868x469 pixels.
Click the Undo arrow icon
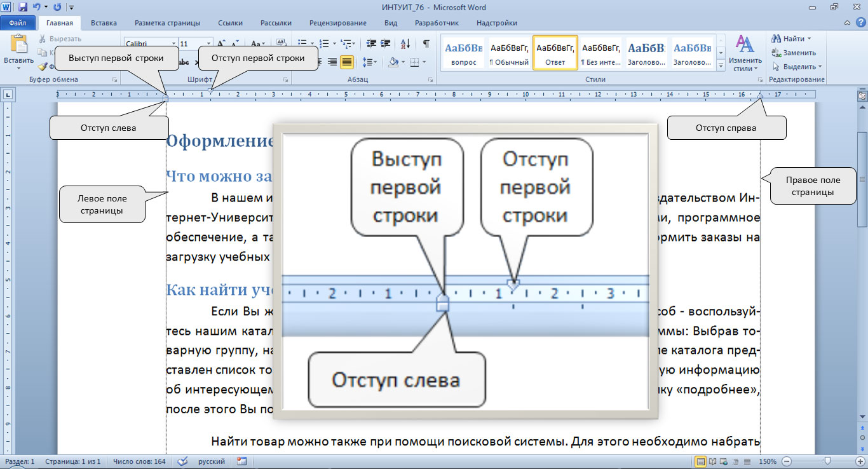[36, 8]
